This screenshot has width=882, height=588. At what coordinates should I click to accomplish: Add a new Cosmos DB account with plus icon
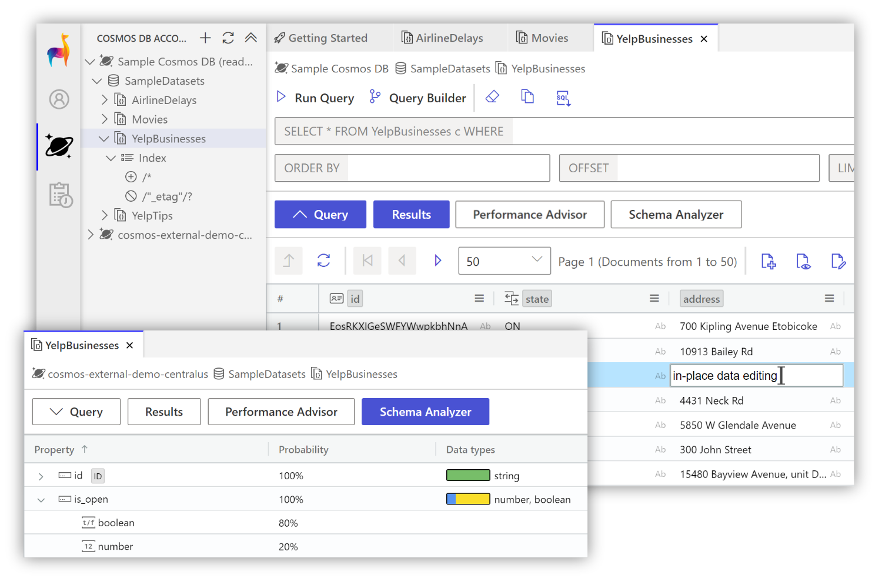point(205,38)
